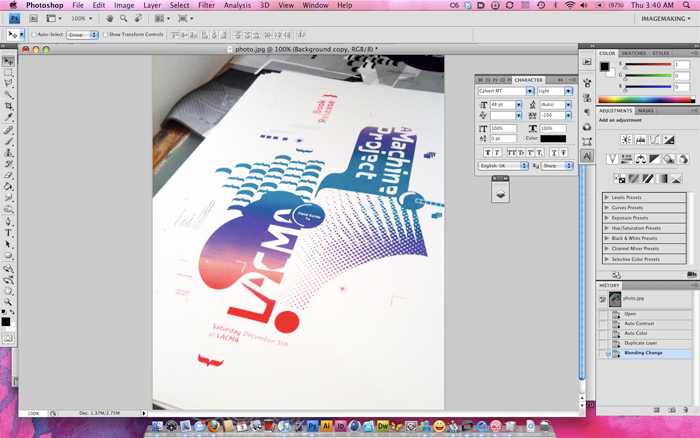Expand the Curves Presets list
700x438 pixels.
click(x=607, y=208)
